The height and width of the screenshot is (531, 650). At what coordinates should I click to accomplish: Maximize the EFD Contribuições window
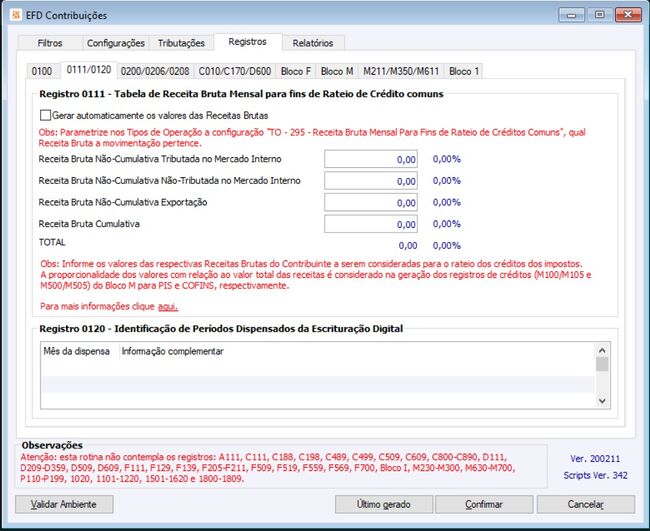click(599, 15)
